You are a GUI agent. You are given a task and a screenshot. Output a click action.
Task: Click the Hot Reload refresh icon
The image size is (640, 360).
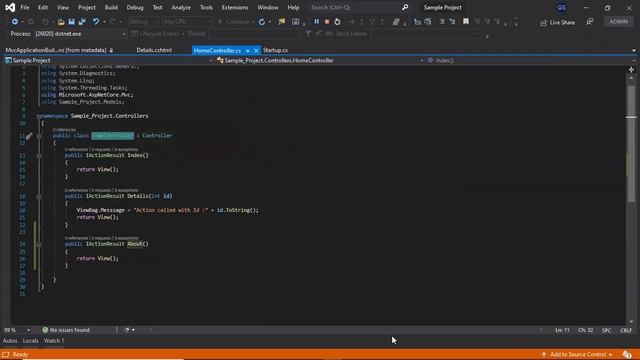click(262, 22)
